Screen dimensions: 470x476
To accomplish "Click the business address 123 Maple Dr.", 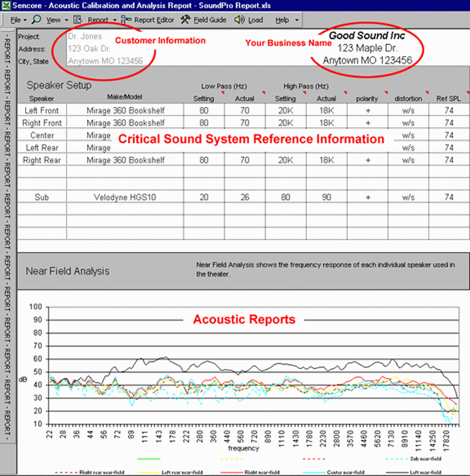I will (367, 48).
